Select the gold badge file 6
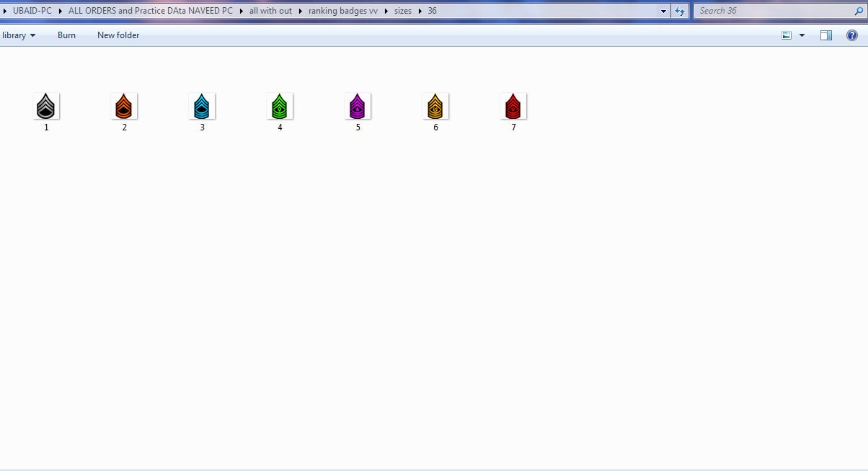 tap(435, 107)
